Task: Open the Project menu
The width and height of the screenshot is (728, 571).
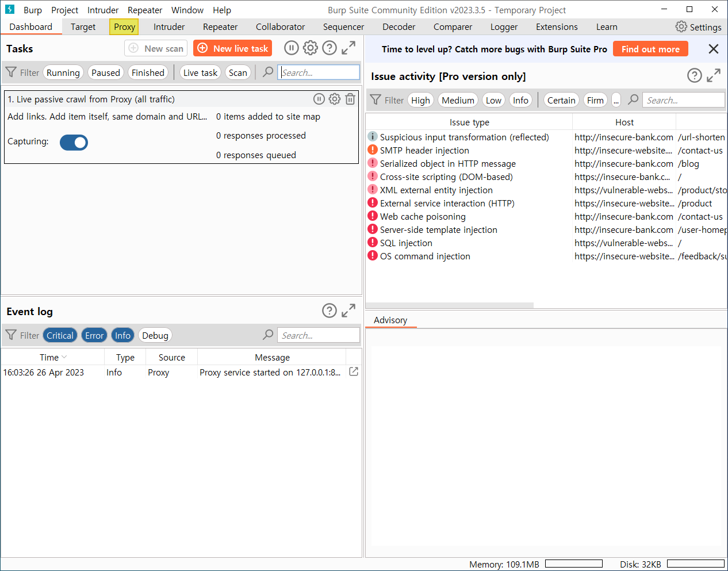Action: pyautogui.click(x=64, y=10)
